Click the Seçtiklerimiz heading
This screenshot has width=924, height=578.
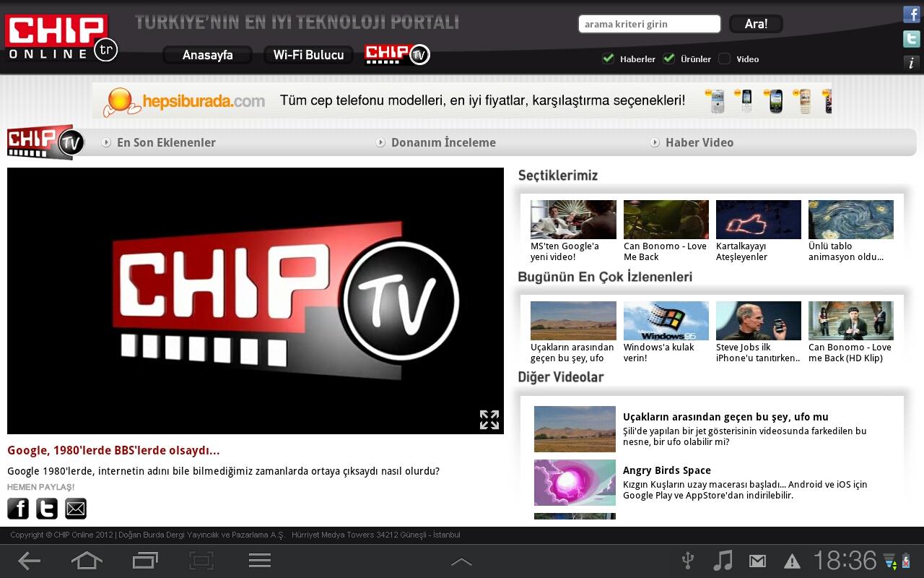(x=558, y=176)
